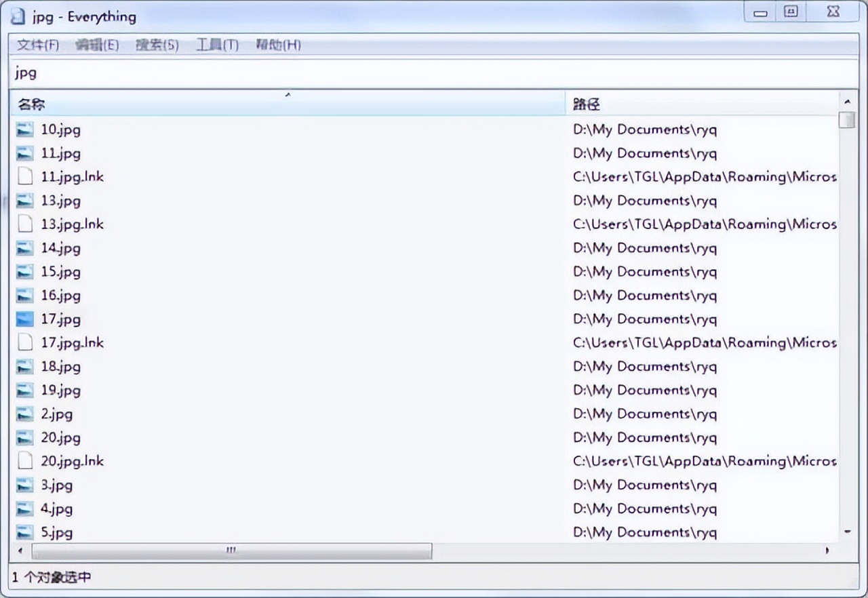Image resolution: width=868 pixels, height=598 pixels.
Task: Click the vertical scrollbar up arrow
Action: tap(848, 100)
